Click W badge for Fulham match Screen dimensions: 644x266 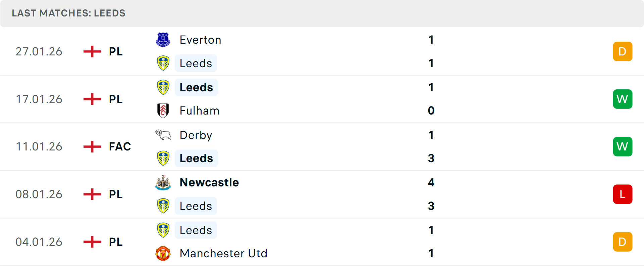point(623,99)
